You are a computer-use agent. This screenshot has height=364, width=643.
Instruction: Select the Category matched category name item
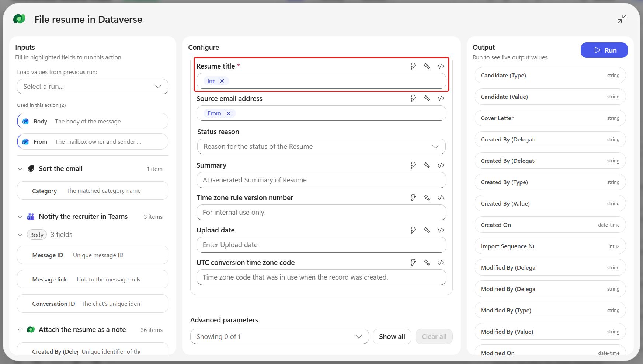[x=93, y=190]
